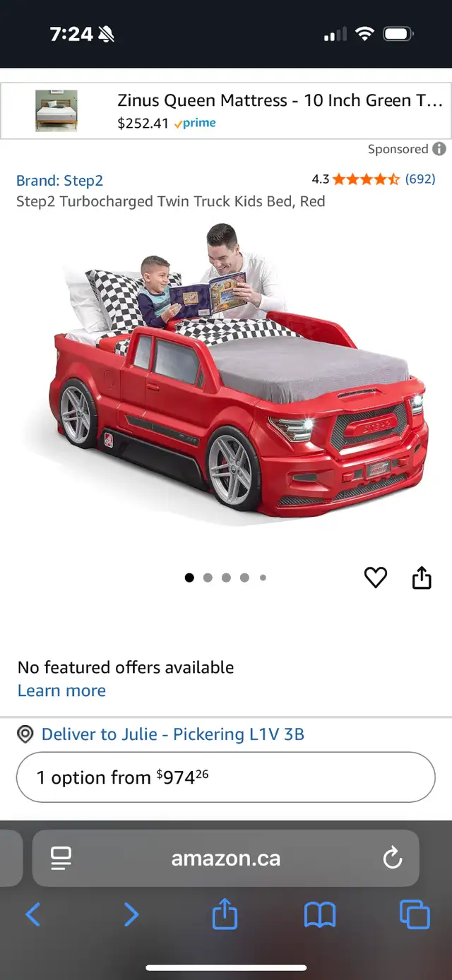Go back with Safari back arrow

tap(33, 915)
